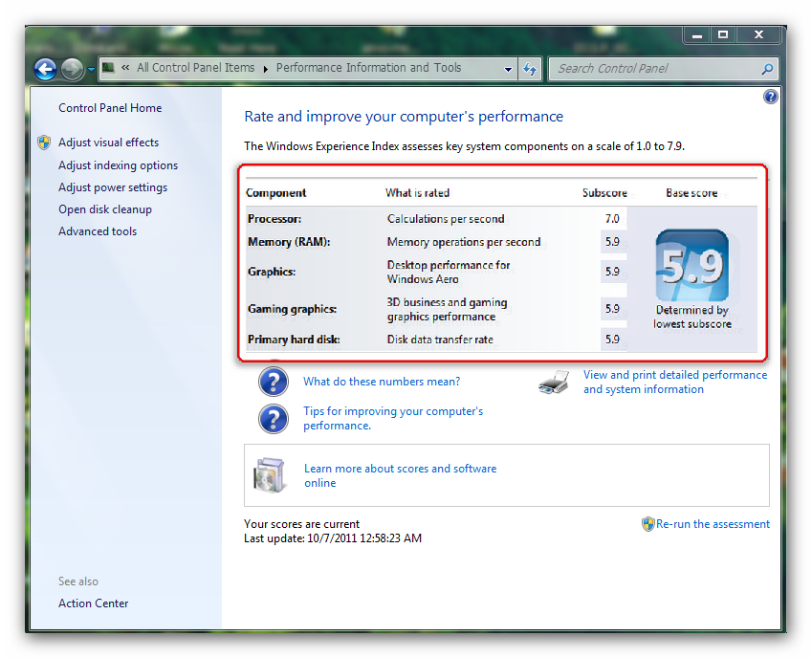The height and width of the screenshot is (658, 812).
Task: Open Help with the blue question icon
Action: point(771,97)
